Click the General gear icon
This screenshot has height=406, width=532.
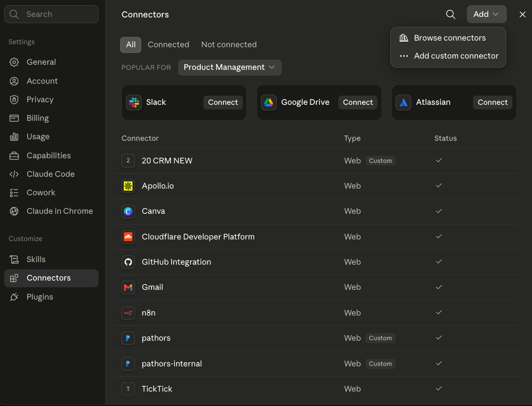[14, 62]
